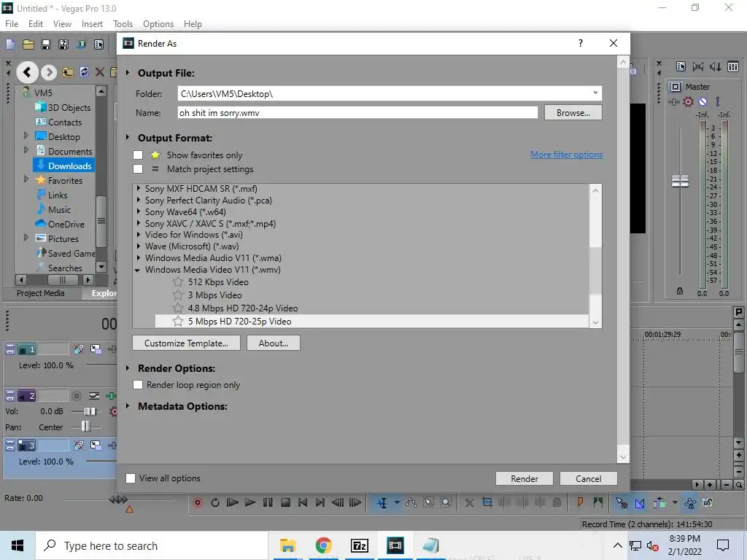Click the Customize Template... button
747x560 pixels.
coord(186,343)
